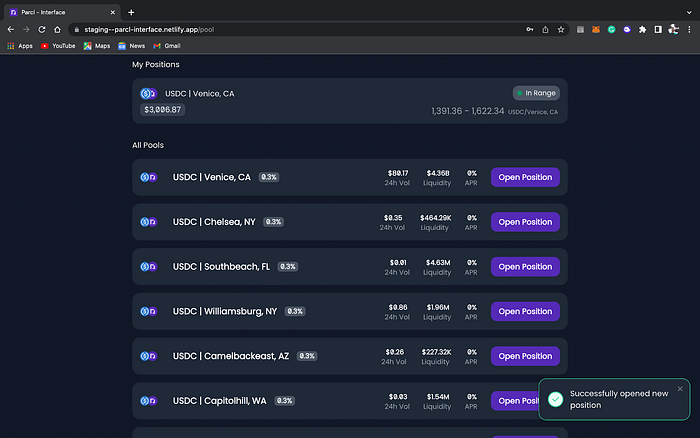The image size is (700, 438).
Task: Click the token pair icon of Venice pool row
Action: pyautogui.click(x=149, y=177)
